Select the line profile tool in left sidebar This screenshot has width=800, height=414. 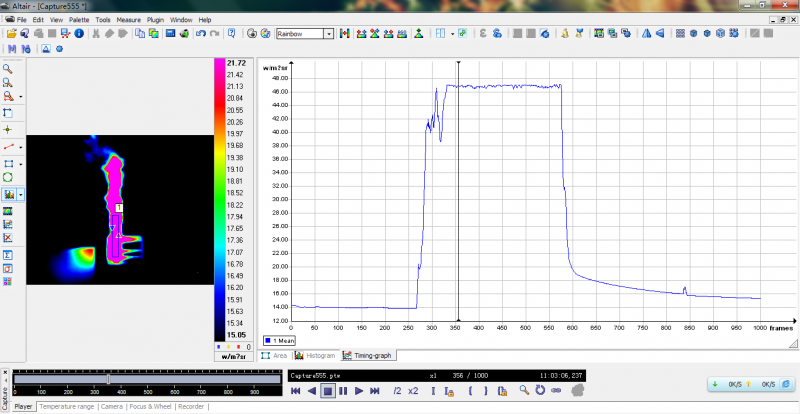(8, 146)
